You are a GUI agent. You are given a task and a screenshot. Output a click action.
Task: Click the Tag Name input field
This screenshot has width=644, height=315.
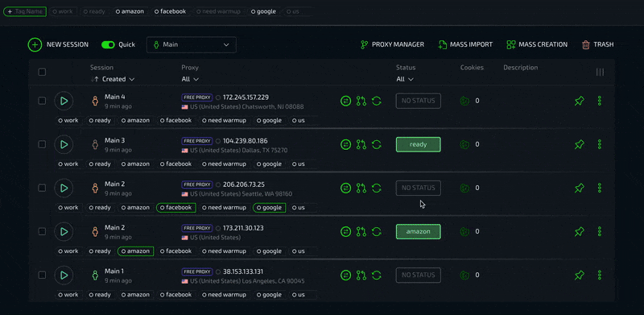coord(25,11)
